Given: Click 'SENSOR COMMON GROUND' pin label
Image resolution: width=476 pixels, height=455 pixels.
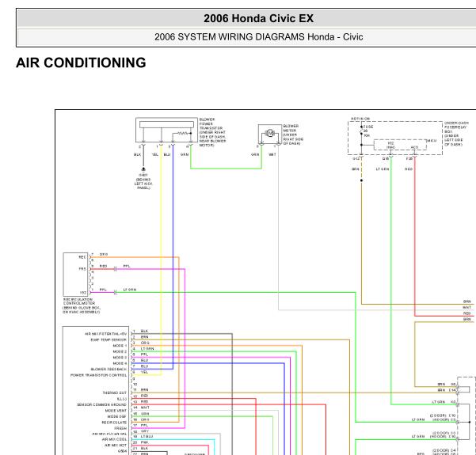Looking at the screenshot, I should pos(101,404).
